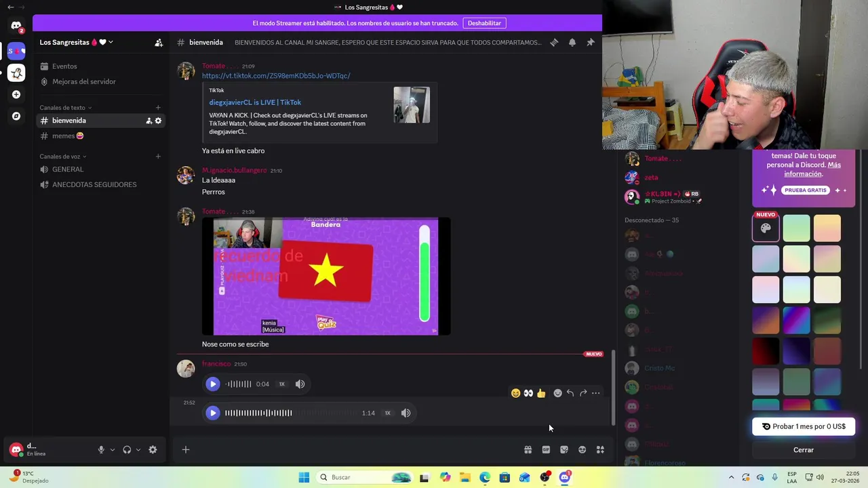Image resolution: width=868 pixels, height=488 pixels.
Task: Open notification settings bell icon
Action: tap(572, 42)
